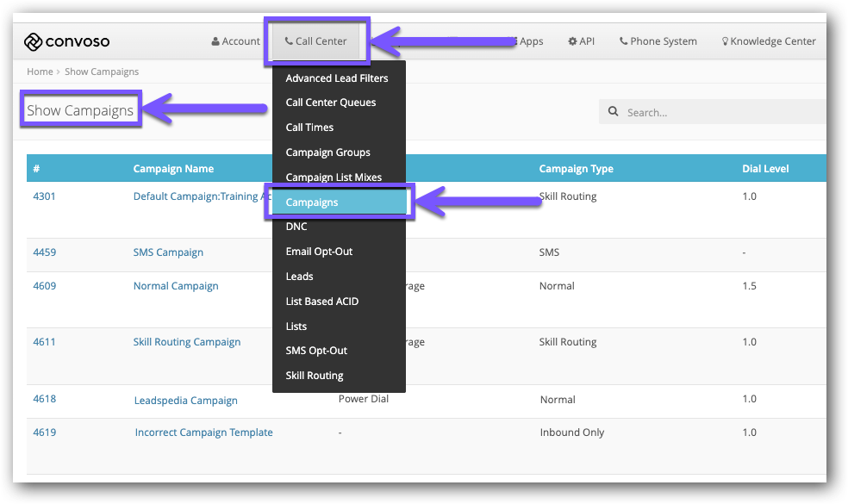Open the SMS Campaign link
The image size is (848, 504).
point(168,252)
